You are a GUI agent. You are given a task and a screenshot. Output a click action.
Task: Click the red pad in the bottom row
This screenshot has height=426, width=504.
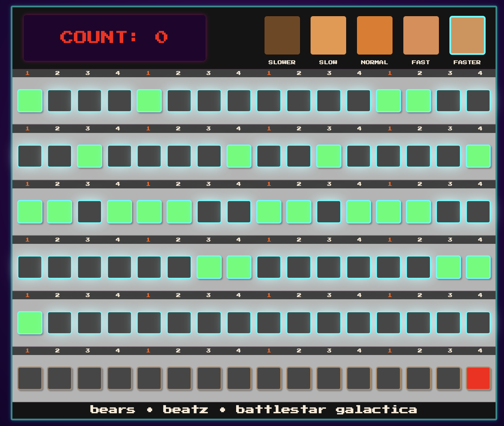(x=478, y=378)
